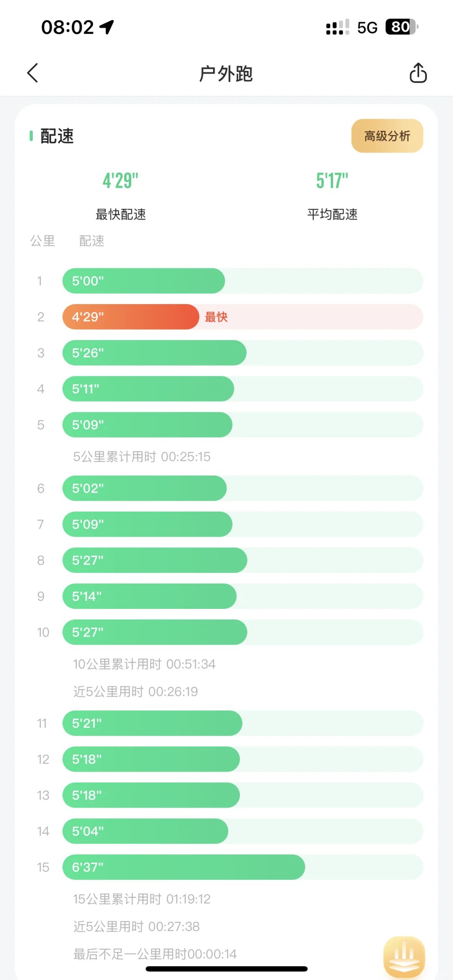453x980 pixels.
Task: Tap the back arrow icon
Action: [x=33, y=73]
